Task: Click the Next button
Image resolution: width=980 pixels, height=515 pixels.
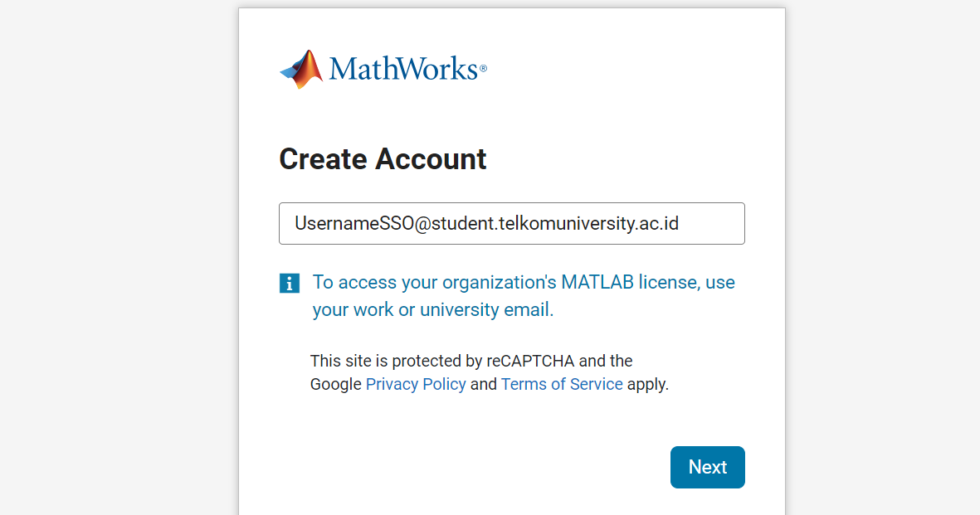Action: (x=708, y=467)
